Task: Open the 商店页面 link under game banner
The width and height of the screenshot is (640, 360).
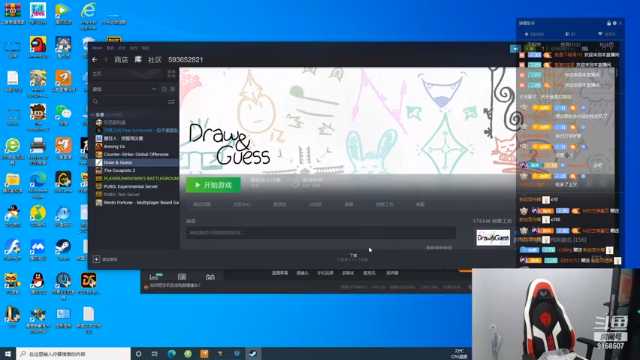Action: tap(202, 204)
